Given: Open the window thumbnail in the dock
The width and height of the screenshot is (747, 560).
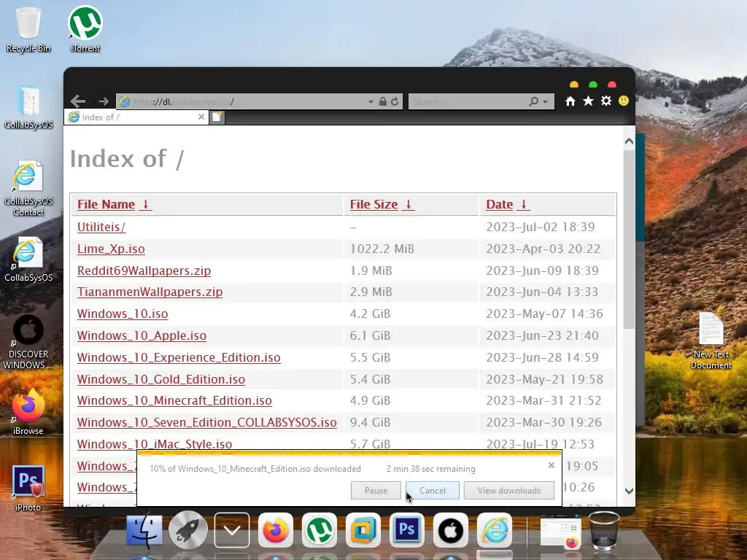Looking at the screenshot, I should click(561, 531).
